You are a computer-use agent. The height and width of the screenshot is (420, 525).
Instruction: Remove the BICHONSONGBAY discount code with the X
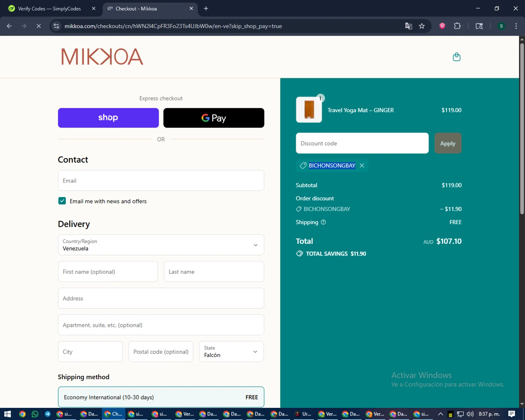(x=362, y=166)
